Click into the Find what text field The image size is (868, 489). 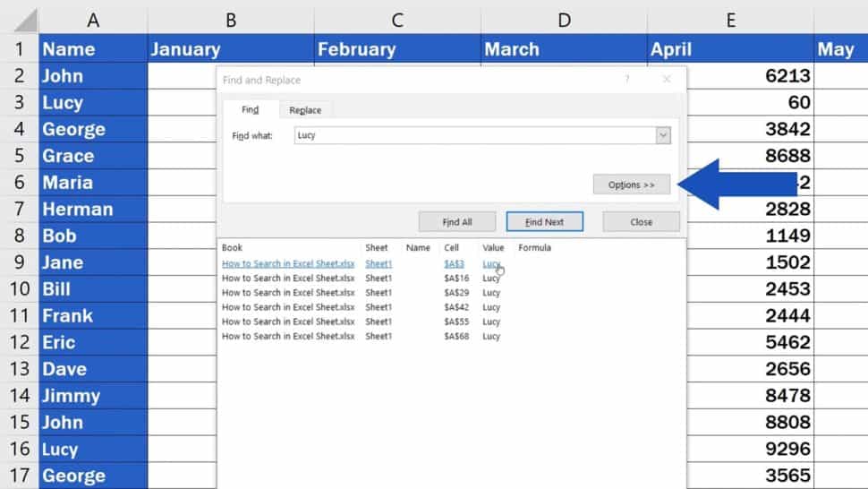(474, 135)
